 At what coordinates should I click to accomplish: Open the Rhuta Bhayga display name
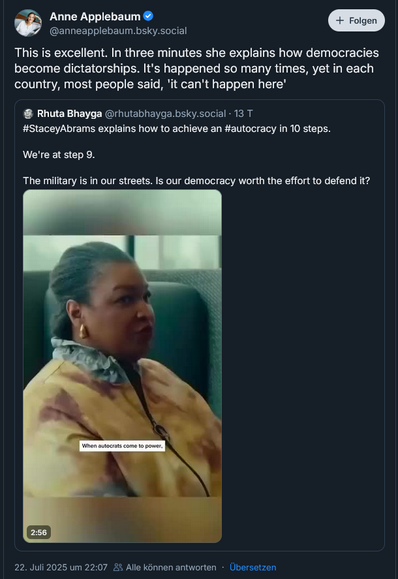(69, 113)
